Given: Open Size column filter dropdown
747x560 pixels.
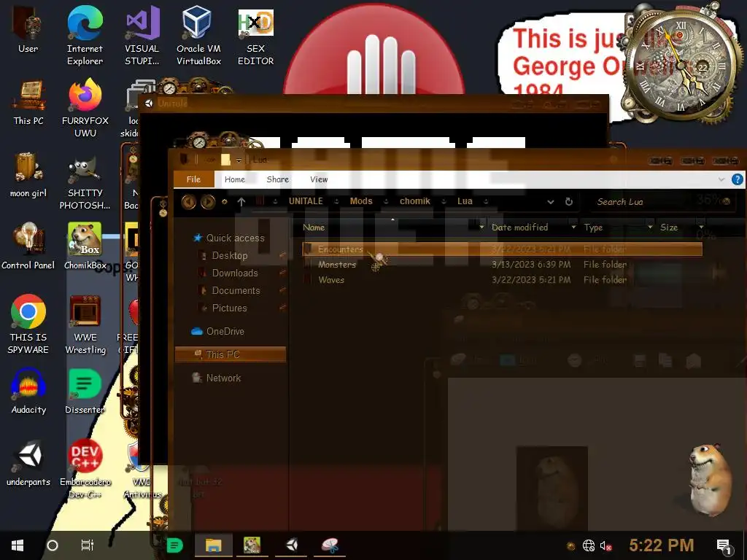Looking at the screenshot, I should (701, 227).
